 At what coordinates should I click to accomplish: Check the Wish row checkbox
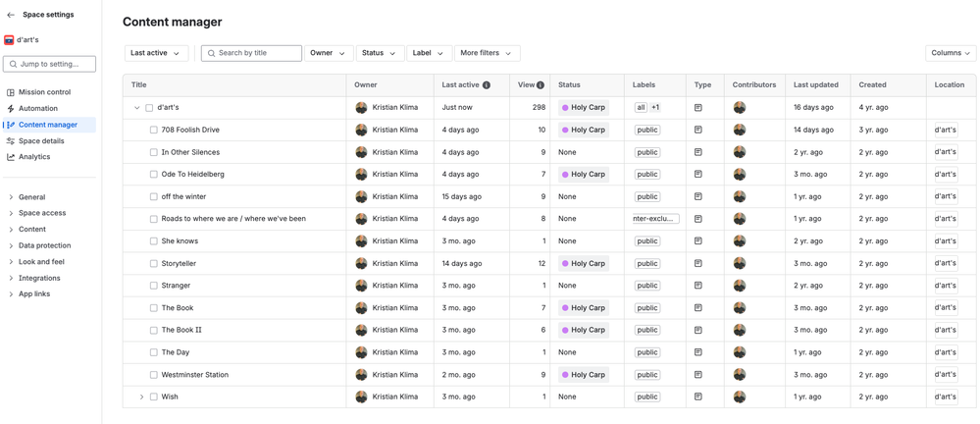pos(154,397)
